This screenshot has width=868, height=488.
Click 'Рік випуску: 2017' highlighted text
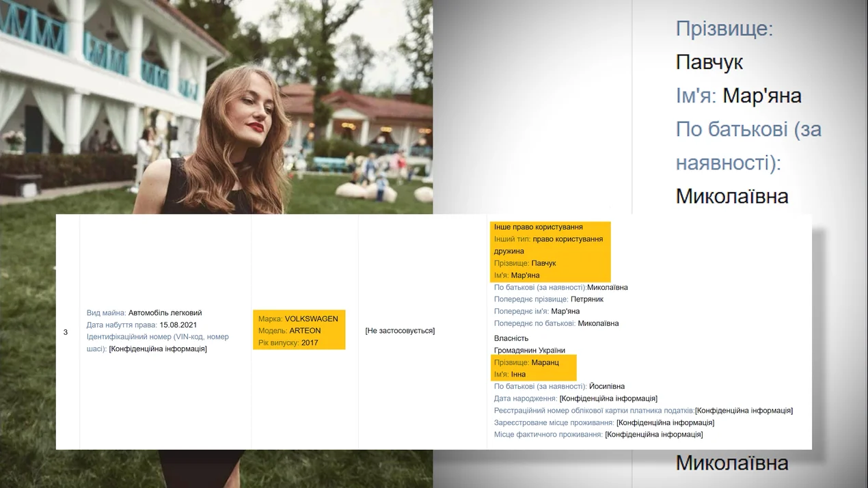288,343
